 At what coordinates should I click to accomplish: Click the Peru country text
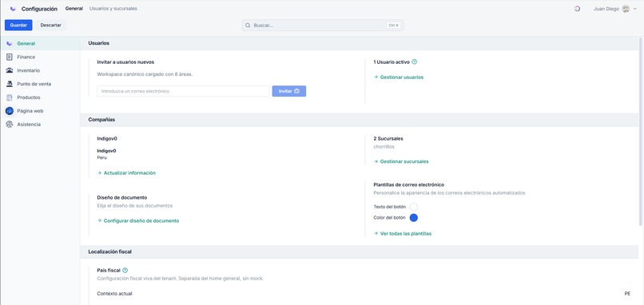(x=101, y=157)
